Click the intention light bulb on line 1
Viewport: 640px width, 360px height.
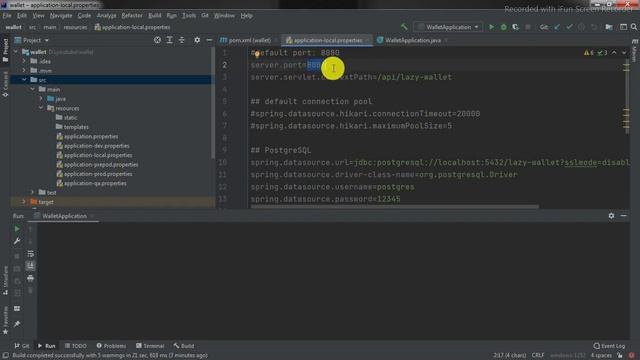click(x=257, y=54)
